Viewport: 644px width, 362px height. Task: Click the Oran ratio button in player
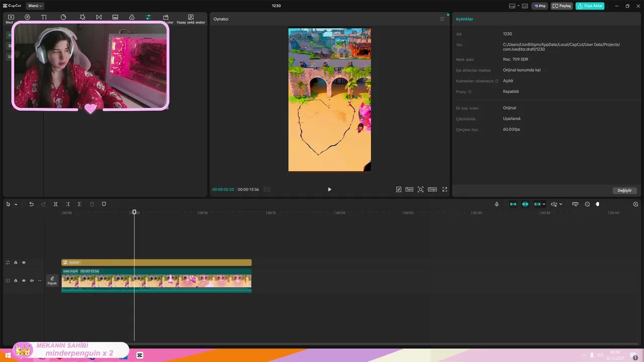[432, 190]
